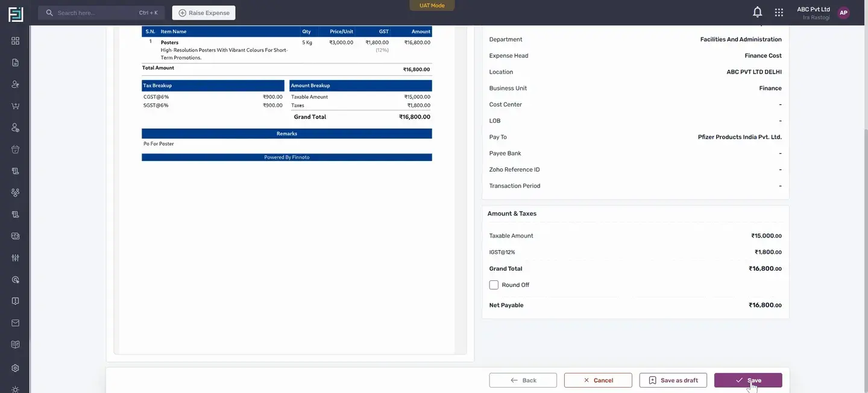Click the Posters item name in invoice
This screenshot has width=868, height=393.
[169, 42]
